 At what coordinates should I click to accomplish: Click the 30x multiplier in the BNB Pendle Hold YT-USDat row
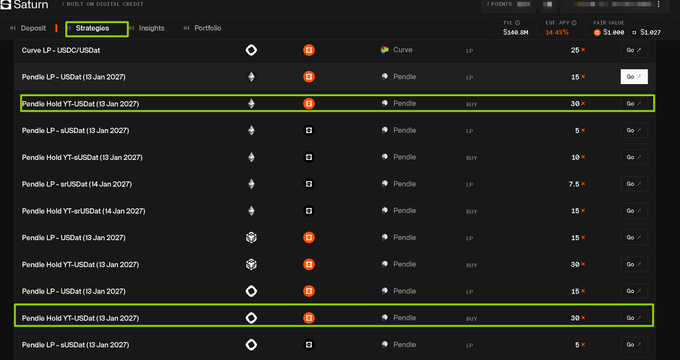point(578,265)
